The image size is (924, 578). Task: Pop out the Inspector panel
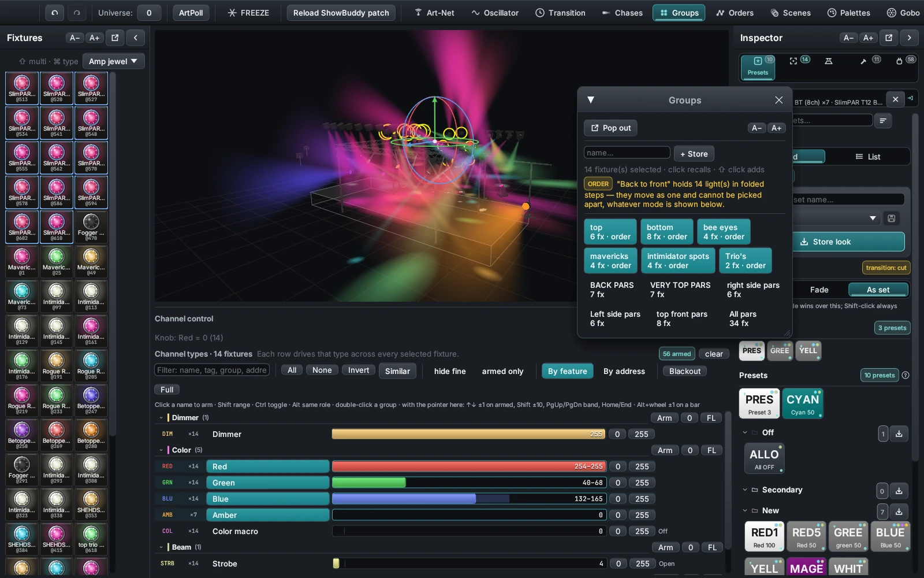889,38
